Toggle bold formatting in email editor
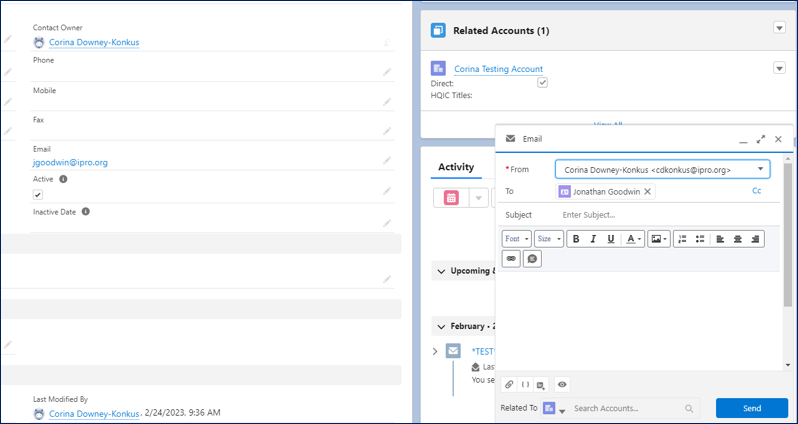The image size is (798, 424). 576,239
